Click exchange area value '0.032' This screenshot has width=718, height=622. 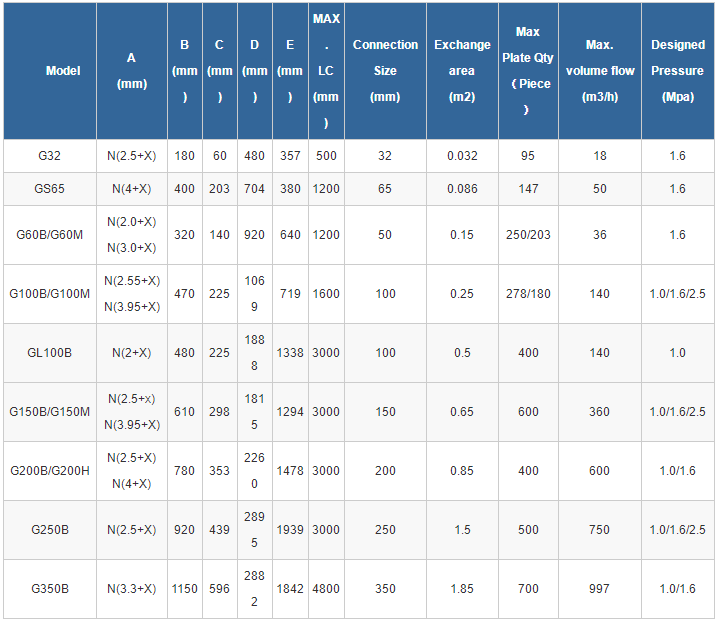pyautogui.click(x=462, y=156)
